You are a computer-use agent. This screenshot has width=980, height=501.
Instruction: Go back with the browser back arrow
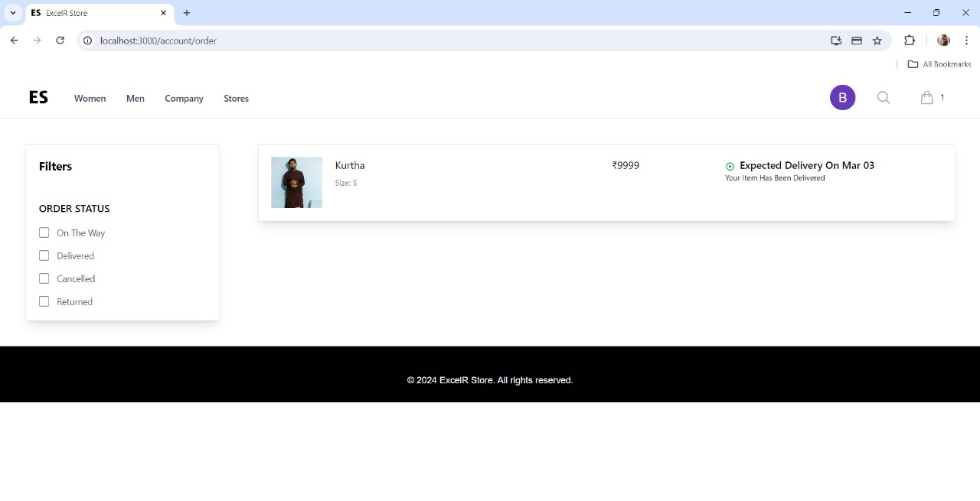14,41
